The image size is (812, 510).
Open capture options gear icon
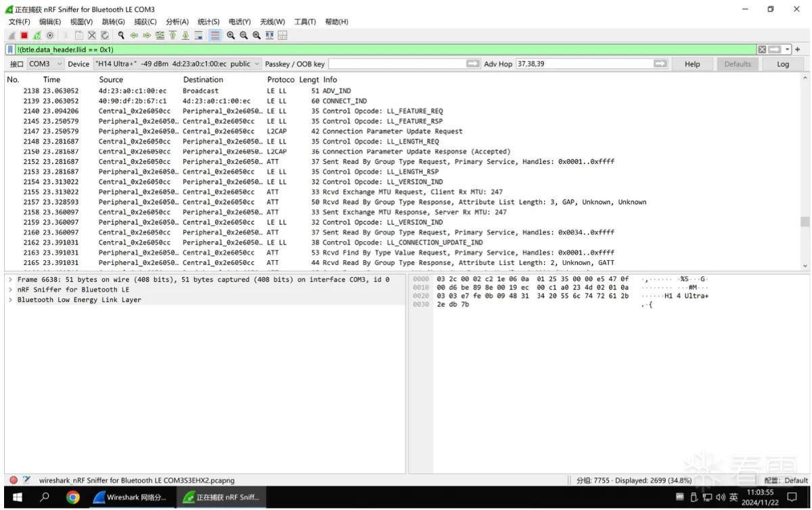click(49, 35)
